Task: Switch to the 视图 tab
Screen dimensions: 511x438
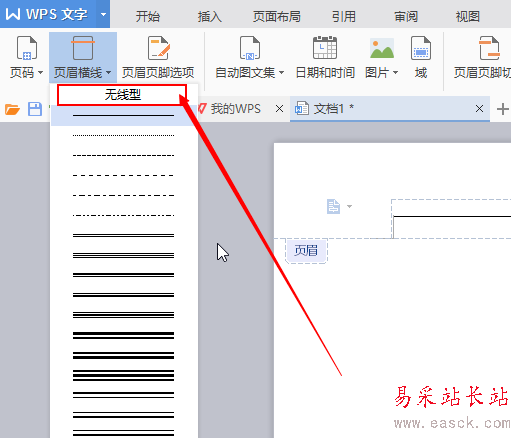Action: click(x=468, y=16)
